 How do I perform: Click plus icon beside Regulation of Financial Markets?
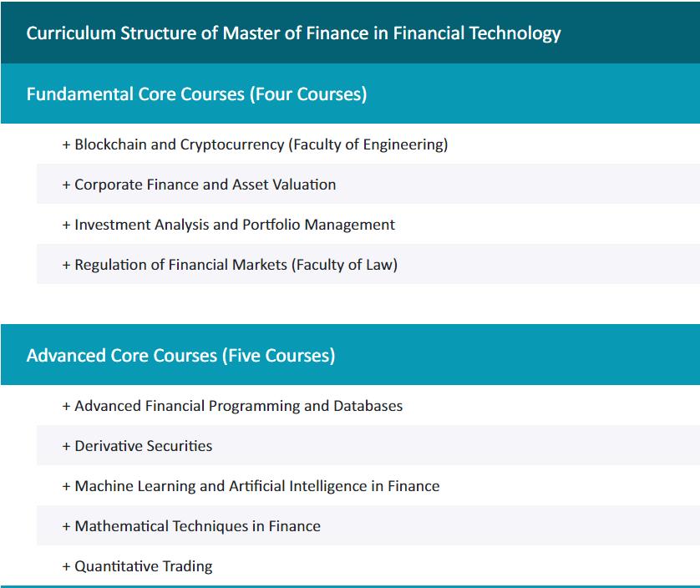67,265
